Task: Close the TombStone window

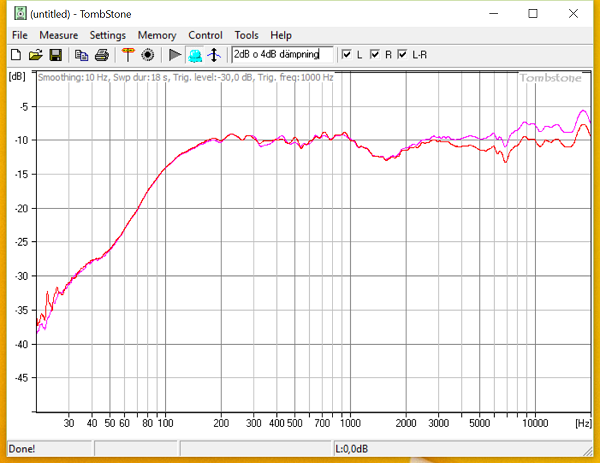Action: pyautogui.click(x=573, y=13)
